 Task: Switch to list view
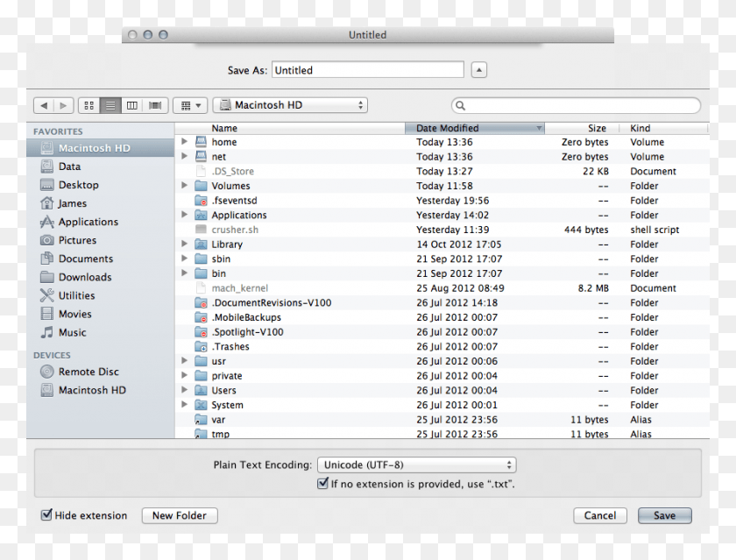(110, 105)
